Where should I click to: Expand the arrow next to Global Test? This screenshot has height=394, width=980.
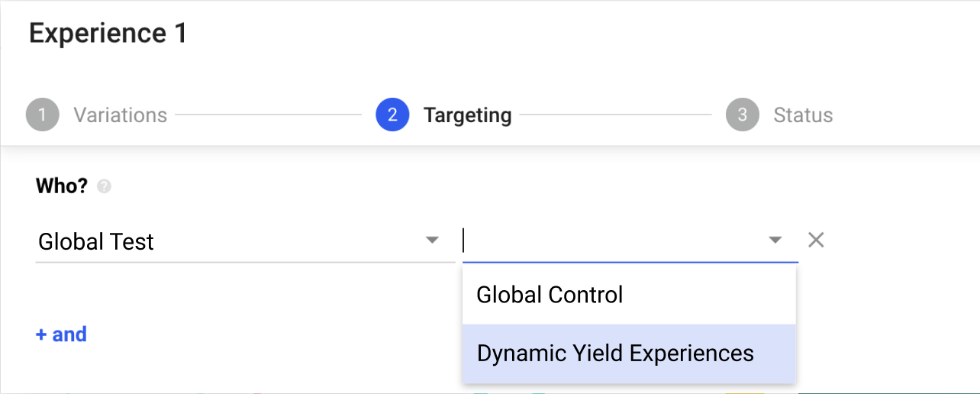pos(432,241)
